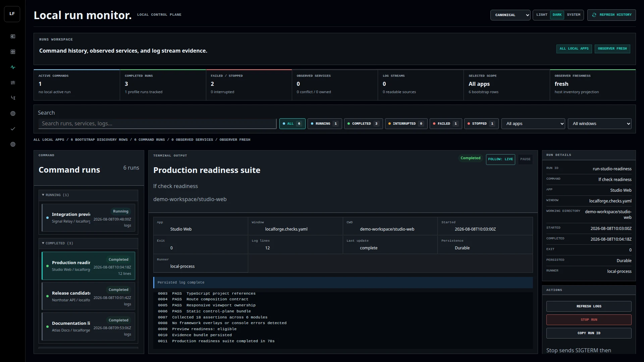Click the refresh arrows icon beside Refresh History

pyautogui.click(x=594, y=15)
